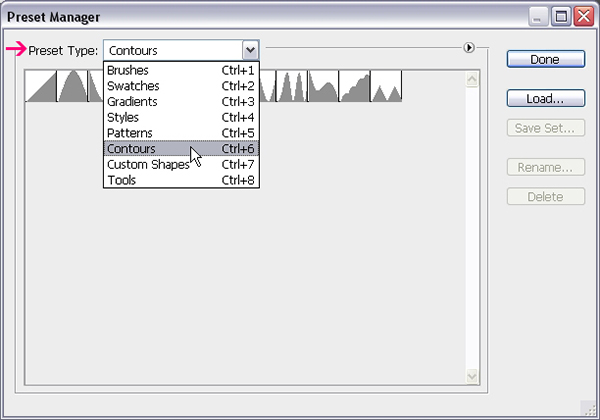The height and width of the screenshot is (420, 600).
Task: Select the Cone contour thumbnail
Action: [x=72, y=86]
